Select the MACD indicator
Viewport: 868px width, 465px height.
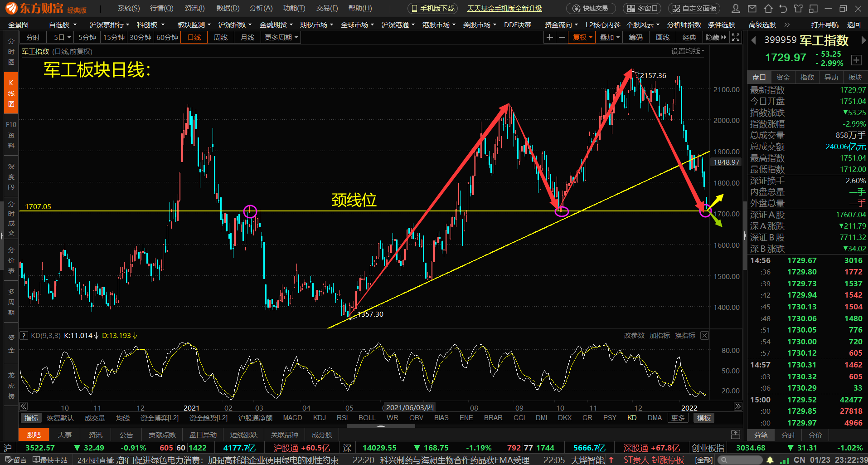pyautogui.click(x=292, y=418)
